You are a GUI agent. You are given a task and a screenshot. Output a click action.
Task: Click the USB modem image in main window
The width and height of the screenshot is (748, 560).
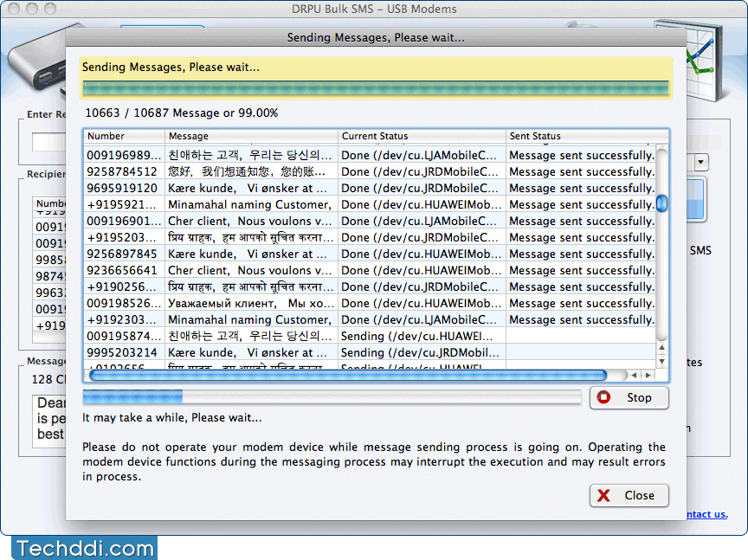36,59
